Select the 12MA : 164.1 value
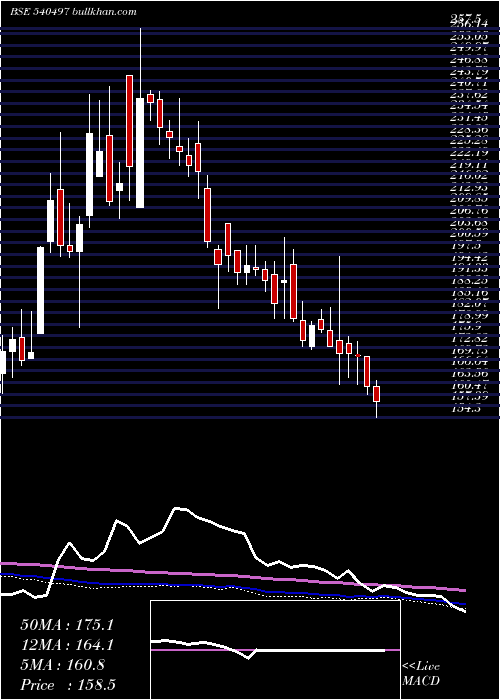500x700 pixels. pyautogui.click(x=67, y=645)
